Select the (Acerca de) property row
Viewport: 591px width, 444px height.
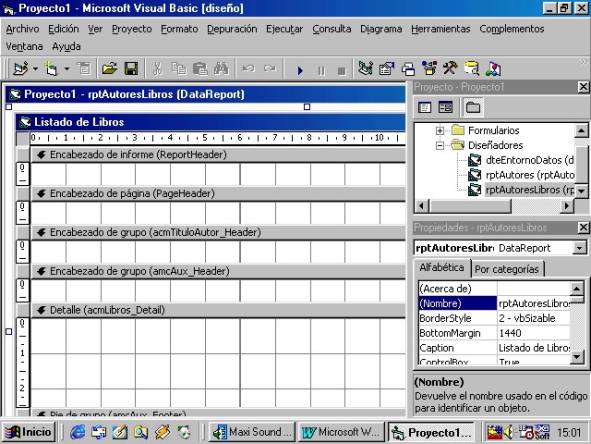[x=495, y=289]
